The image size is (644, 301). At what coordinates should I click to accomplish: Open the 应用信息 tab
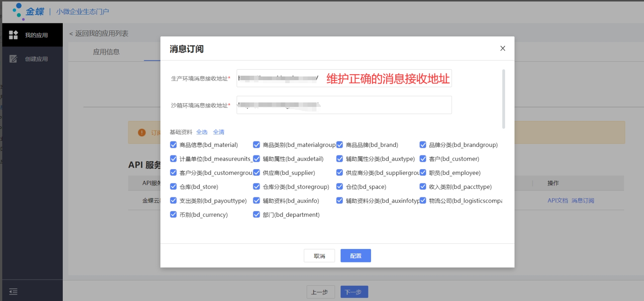(x=106, y=52)
